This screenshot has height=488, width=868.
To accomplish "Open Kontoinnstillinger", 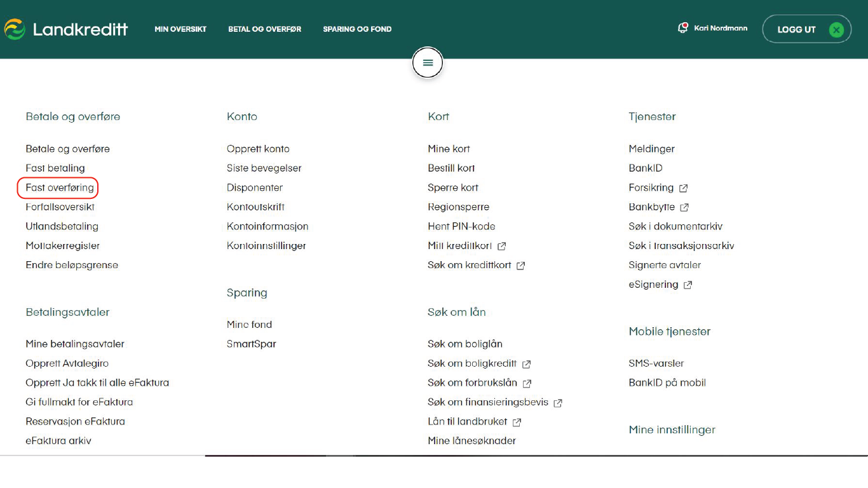I will coord(266,246).
